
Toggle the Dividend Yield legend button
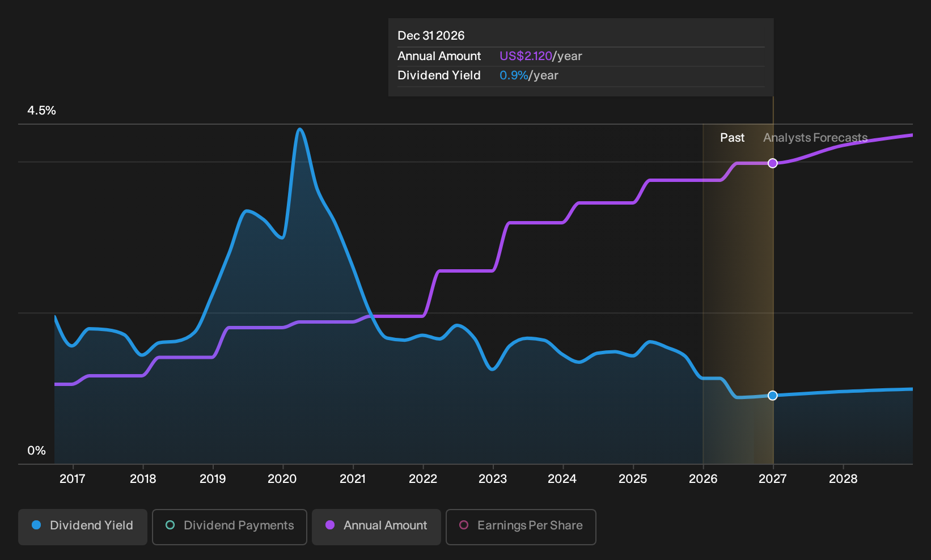pyautogui.click(x=83, y=527)
